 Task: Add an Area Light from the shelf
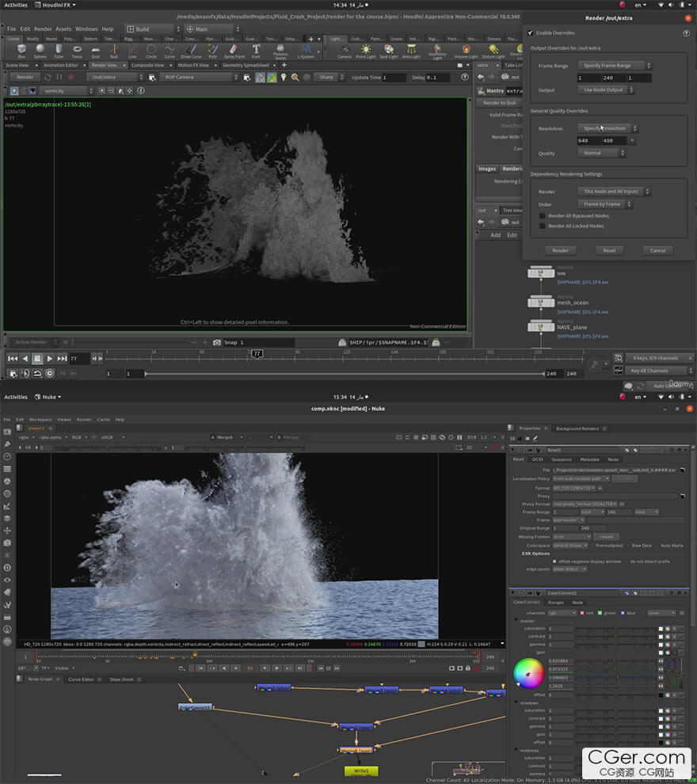411,51
